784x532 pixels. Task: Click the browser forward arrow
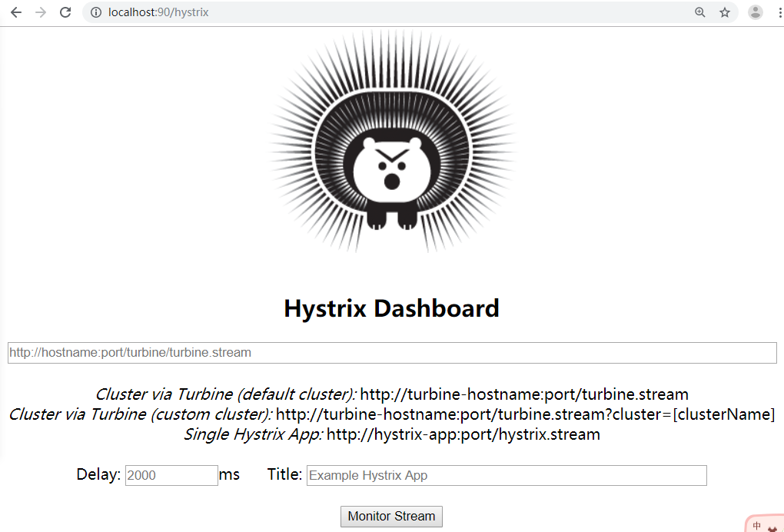coord(41,12)
